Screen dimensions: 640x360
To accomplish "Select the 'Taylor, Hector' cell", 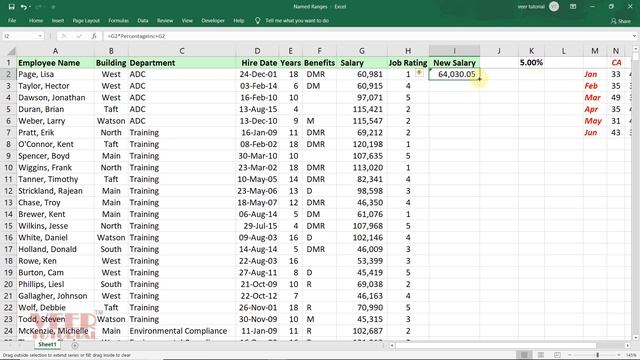I will (x=55, y=86).
